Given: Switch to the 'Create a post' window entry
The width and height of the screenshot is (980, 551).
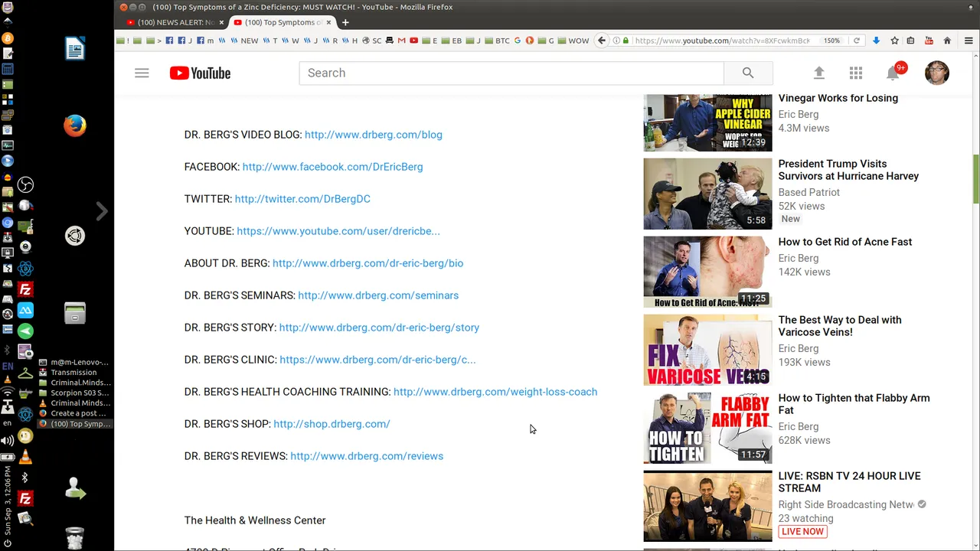Looking at the screenshot, I should point(73,413).
